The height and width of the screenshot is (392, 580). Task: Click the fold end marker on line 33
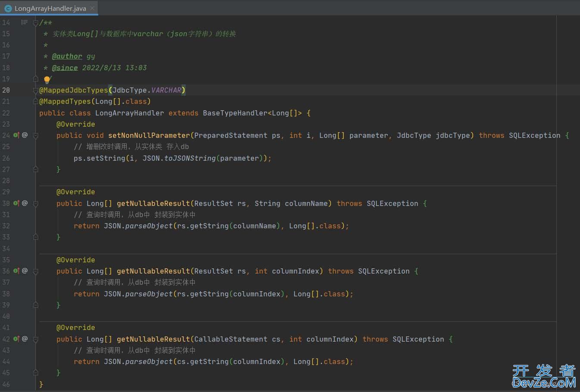[36, 237]
